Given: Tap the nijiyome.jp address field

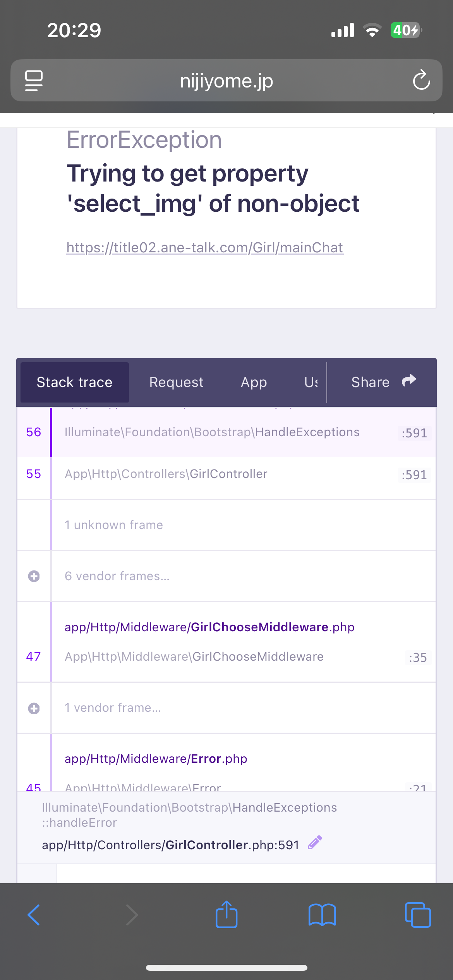Looking at the screenshot, I should 226,81.
